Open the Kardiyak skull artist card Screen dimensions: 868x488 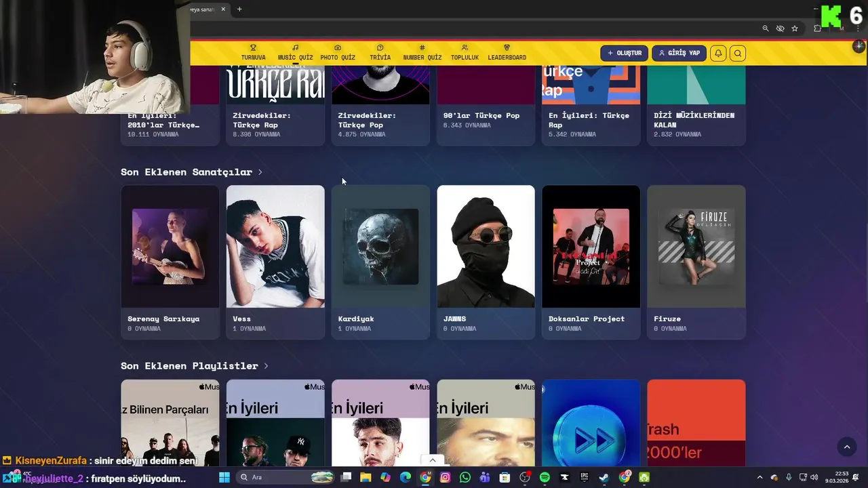pos(380,262)
